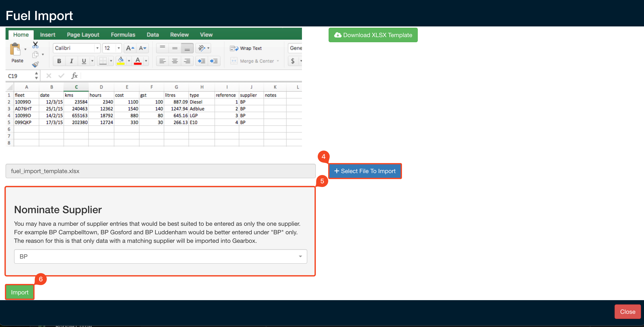Open the Review ribbon tab

[x=179, y=35]
